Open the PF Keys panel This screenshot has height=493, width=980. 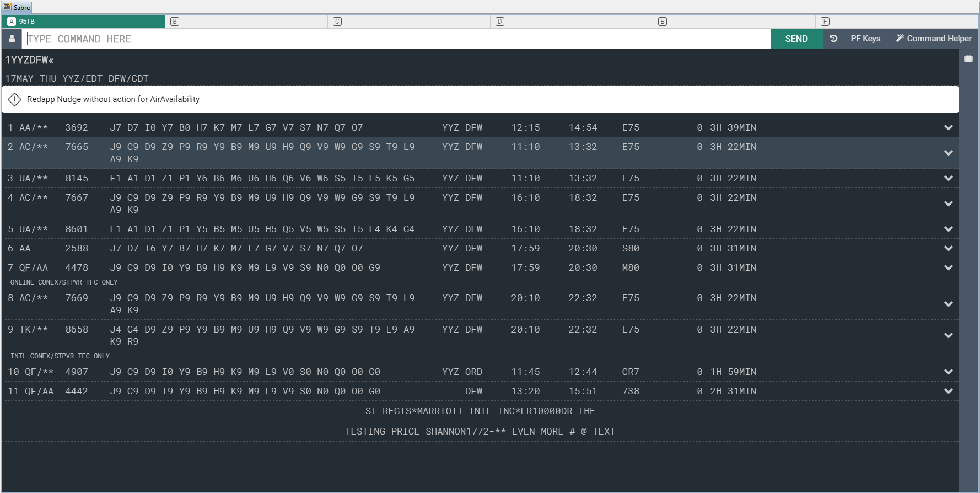click(x=865, y=39)
